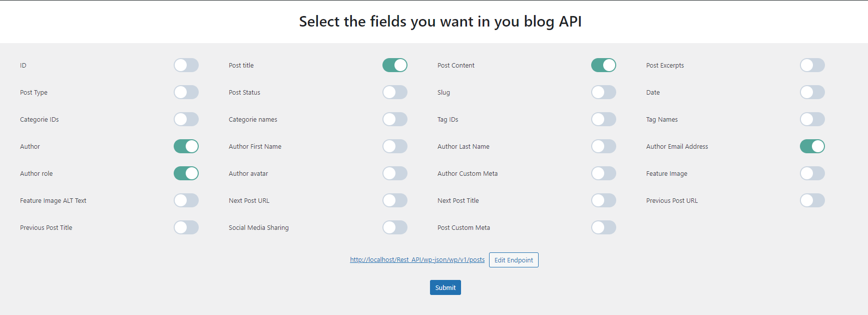Image resolution: width=868 pixels, height=315 pixels.
Task: Enable the Post Excerpts toggle
Action: (x=812, y=65)
